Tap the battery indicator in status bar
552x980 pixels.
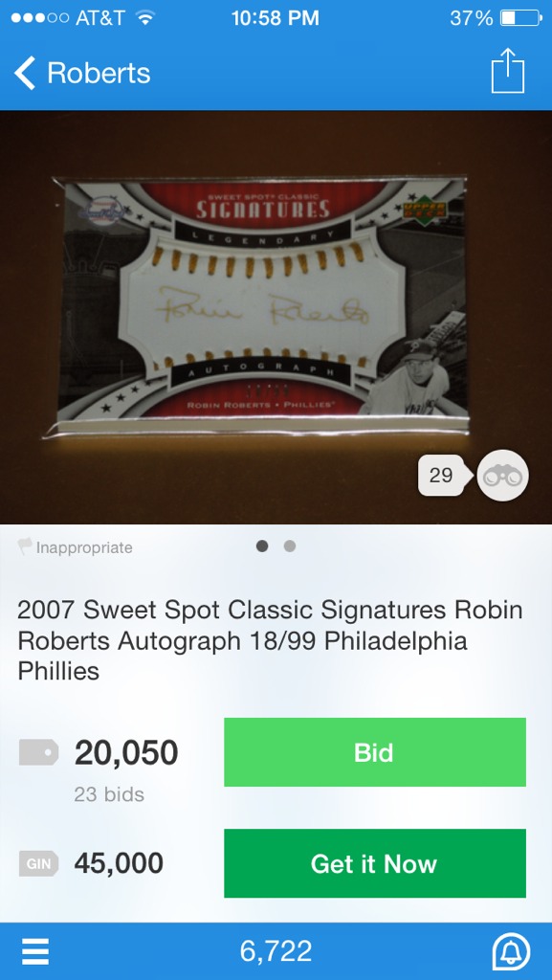(520, 18)
